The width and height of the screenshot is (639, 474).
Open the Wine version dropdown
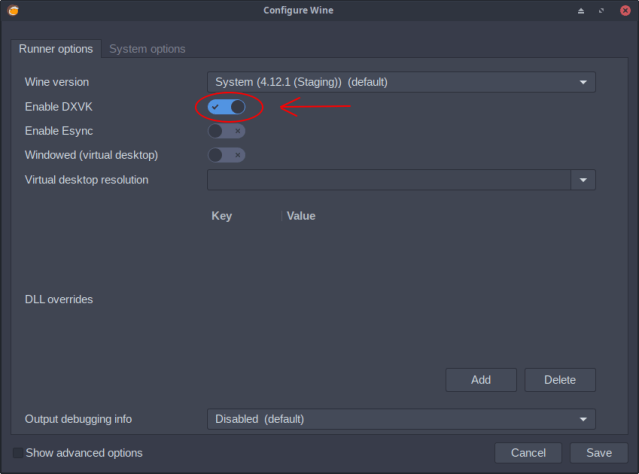point(401,82)
